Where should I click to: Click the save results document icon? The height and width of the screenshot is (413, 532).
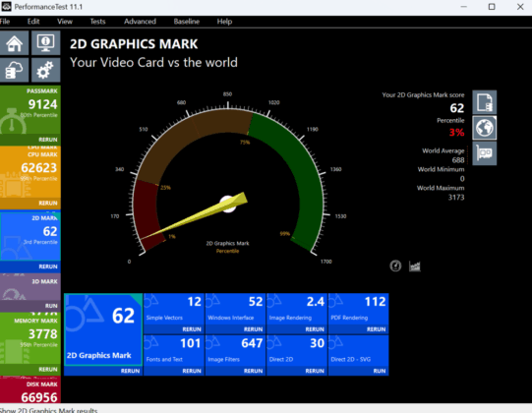[484, 102]
